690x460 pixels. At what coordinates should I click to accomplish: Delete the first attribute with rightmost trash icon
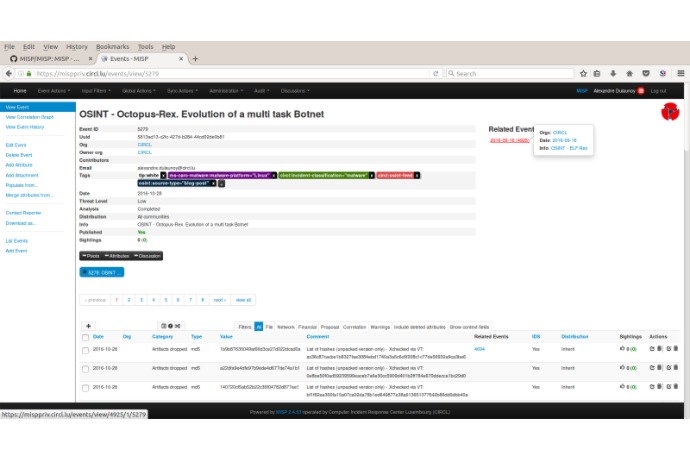pos(676,349)
